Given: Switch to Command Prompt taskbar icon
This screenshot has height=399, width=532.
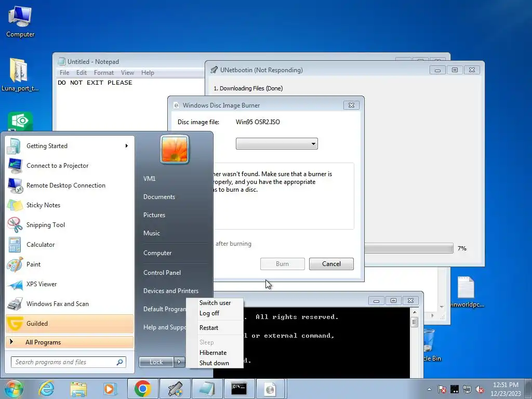Looking at the screenshot, I should [239, 389].
